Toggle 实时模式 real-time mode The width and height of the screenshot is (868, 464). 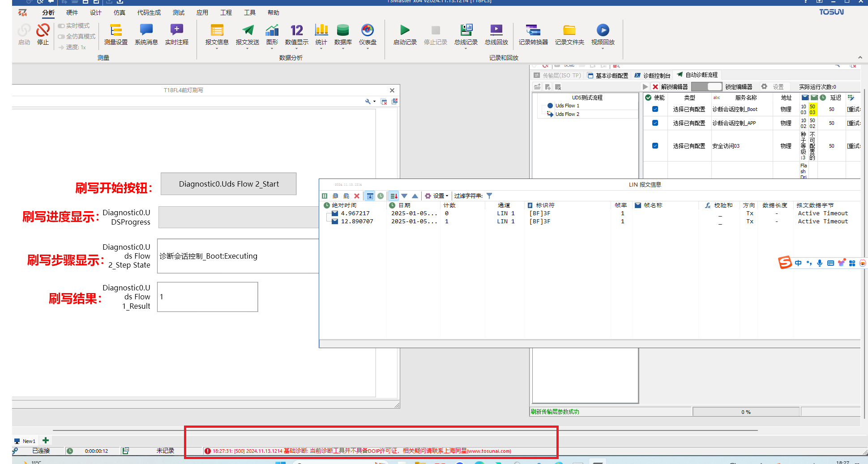point(74,26)
